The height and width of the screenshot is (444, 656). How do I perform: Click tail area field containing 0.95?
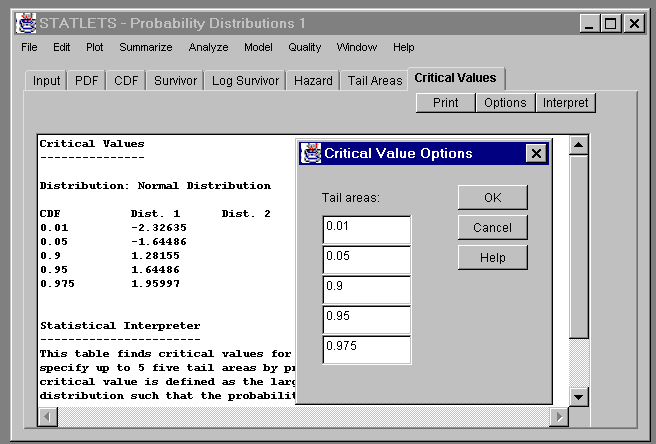(367, 320)
